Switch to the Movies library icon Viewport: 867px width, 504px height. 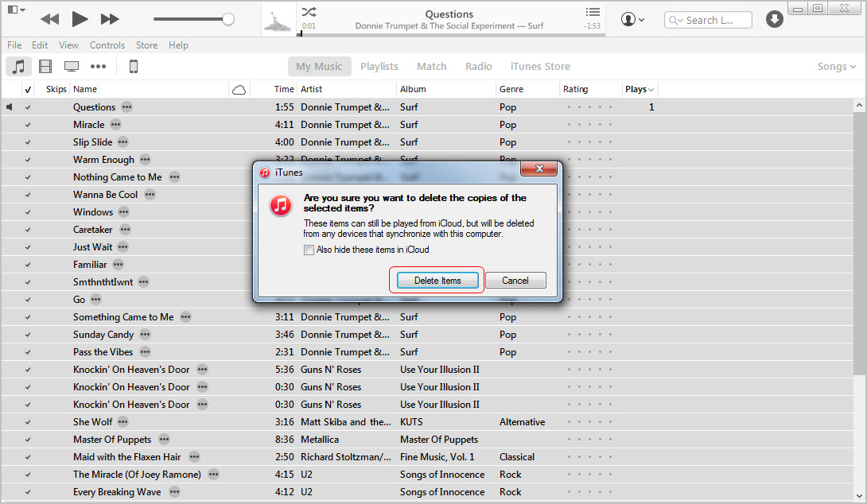click(x=45, y=66)
